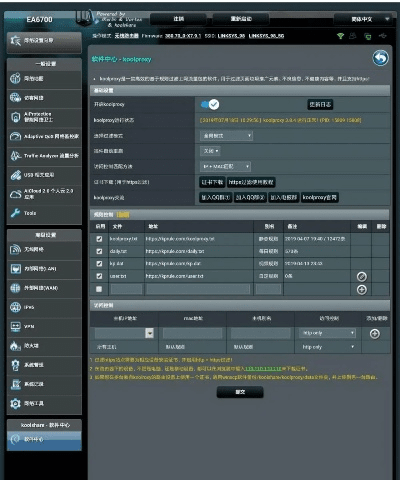This screenshot has height=480, width=400.
Task: Click the firmware version link
Action: (183, 36)
